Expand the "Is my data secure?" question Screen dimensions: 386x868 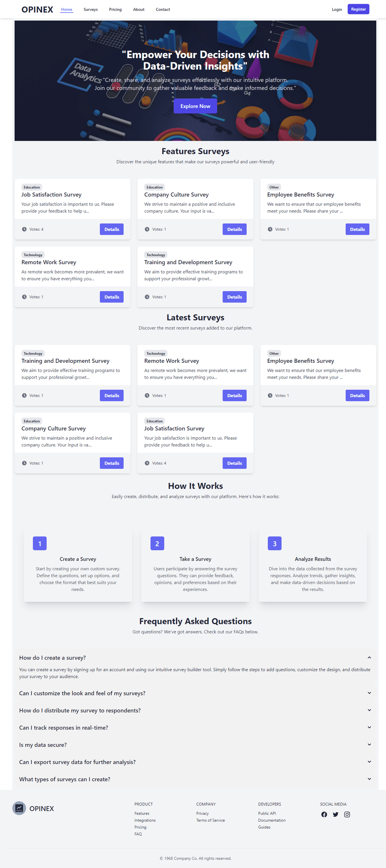(x=369, y=744)
